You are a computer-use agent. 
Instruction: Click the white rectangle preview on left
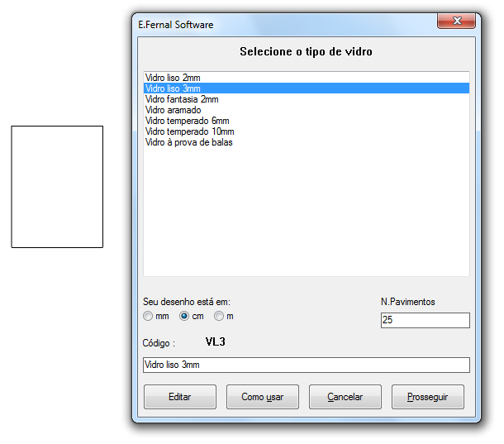[57, 186]
